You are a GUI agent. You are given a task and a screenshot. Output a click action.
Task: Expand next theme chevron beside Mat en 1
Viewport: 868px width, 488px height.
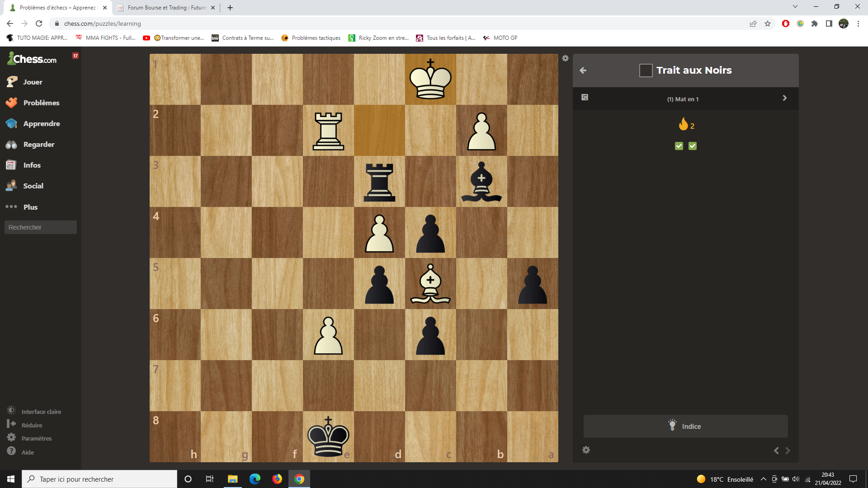point(784,98)
